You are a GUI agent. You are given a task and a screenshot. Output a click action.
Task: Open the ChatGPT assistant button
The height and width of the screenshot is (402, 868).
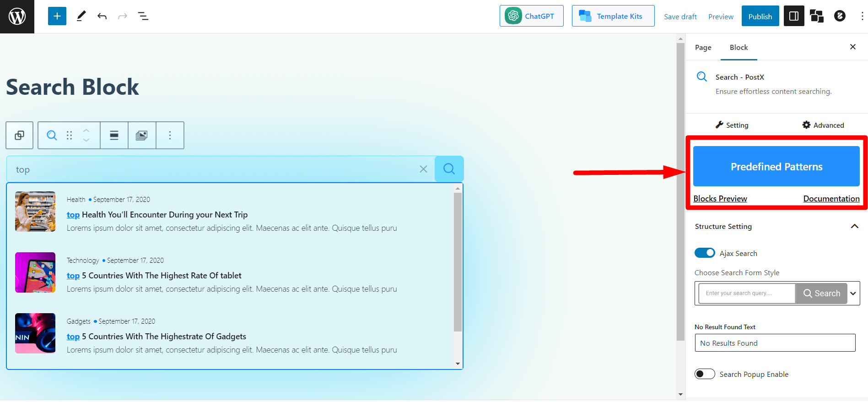coord(531,16)
